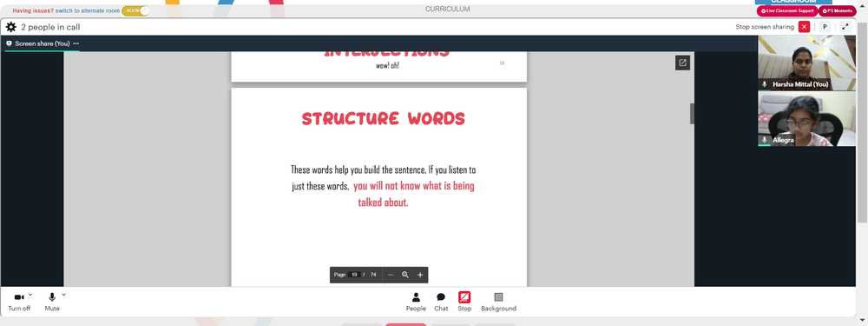Open Live Classroom Support
Viewport: 868px width, 326px height.
tap(786, 10)
